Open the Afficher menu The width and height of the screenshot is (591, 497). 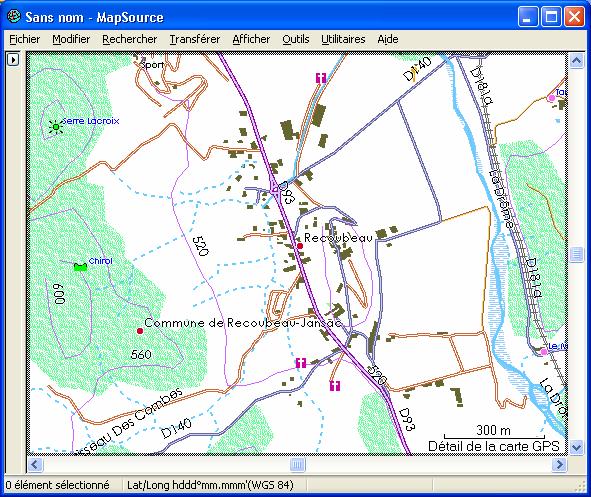251,39
